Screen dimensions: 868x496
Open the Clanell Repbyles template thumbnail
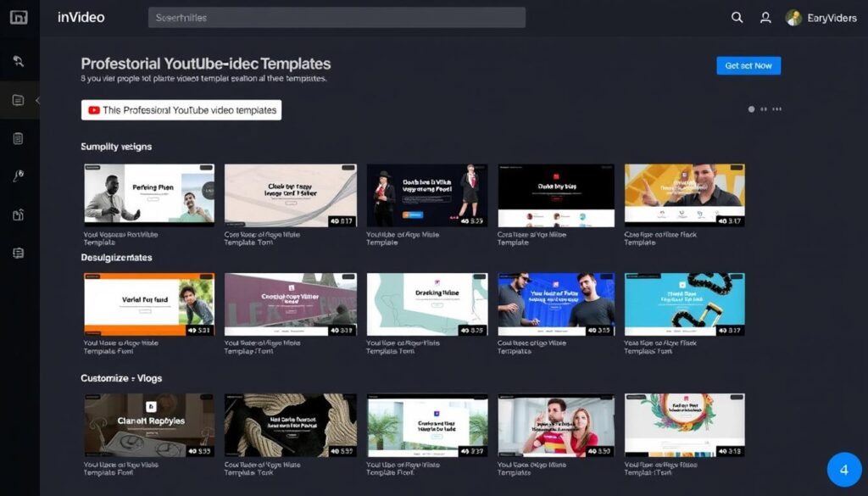149,425
